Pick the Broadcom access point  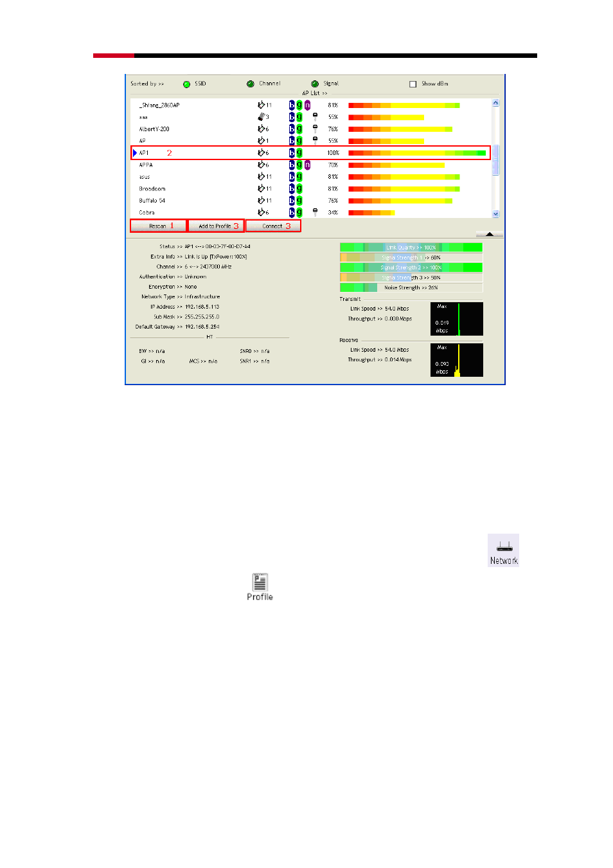click(311, 188)
